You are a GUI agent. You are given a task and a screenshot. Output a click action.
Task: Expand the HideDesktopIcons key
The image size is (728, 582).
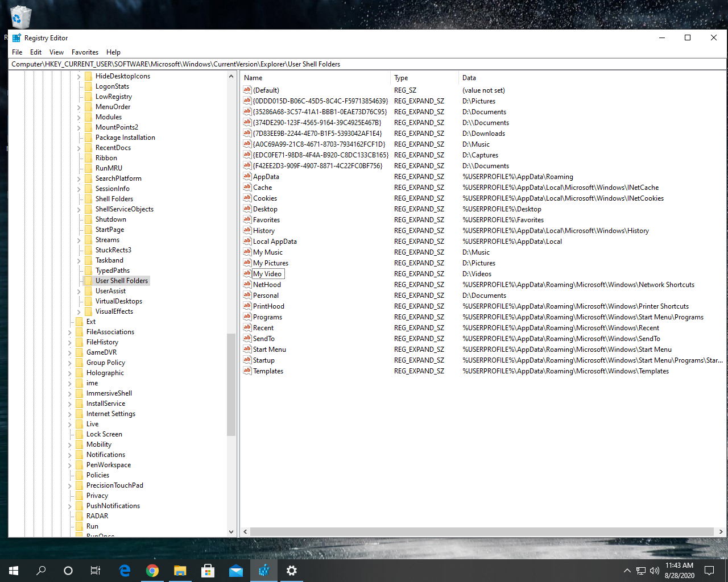tap(79, 76)
